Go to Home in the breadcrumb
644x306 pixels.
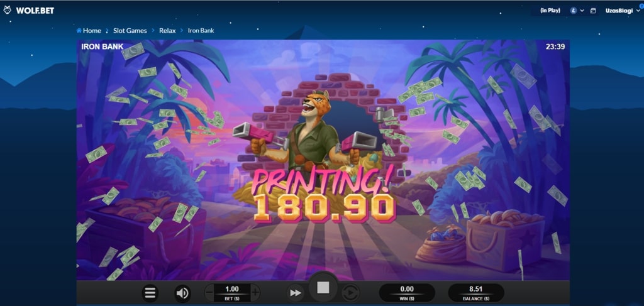click(89, 30)
